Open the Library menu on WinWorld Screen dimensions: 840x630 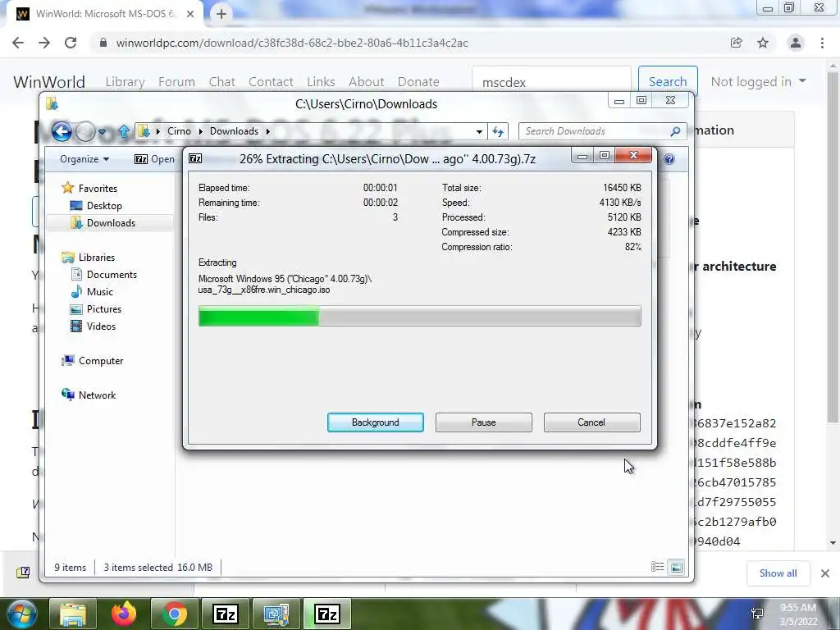125,82
